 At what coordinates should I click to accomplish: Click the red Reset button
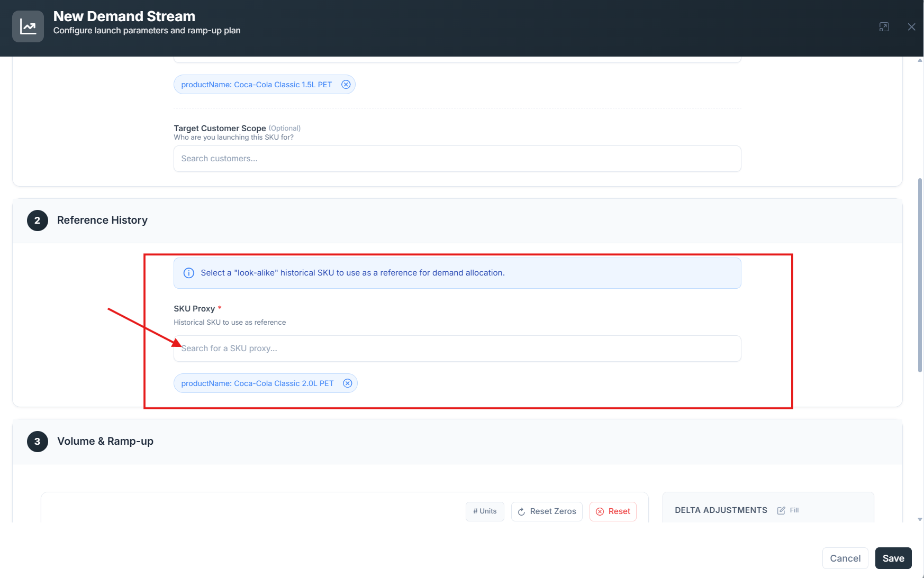point(613,511)
